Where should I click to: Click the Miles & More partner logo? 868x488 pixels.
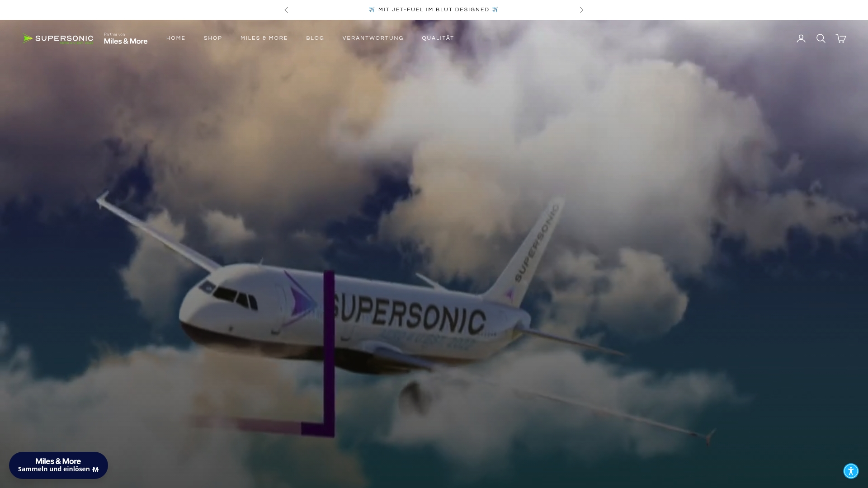pyautogui.click(x=126, y=38)
